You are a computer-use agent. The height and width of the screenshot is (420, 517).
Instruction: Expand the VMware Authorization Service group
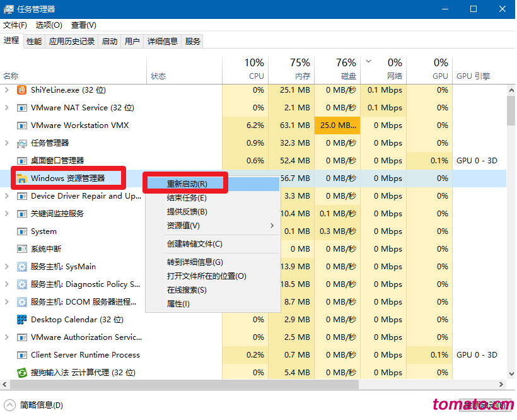tap(6, 337)
